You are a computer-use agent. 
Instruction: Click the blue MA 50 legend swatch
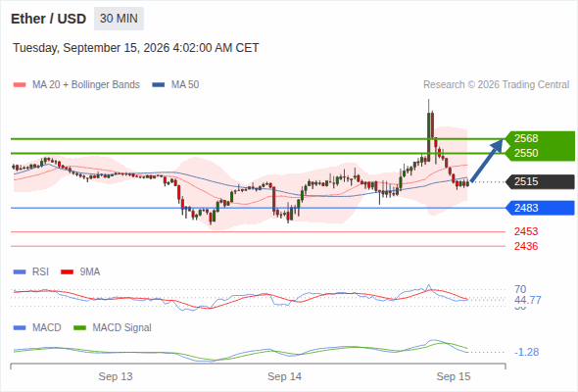pos(159,85)
